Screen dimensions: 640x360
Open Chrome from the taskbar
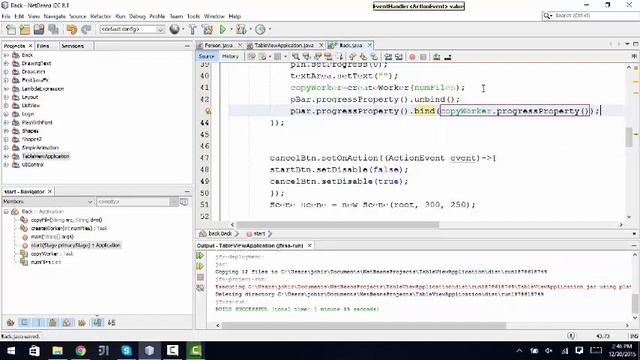(80, 351)
